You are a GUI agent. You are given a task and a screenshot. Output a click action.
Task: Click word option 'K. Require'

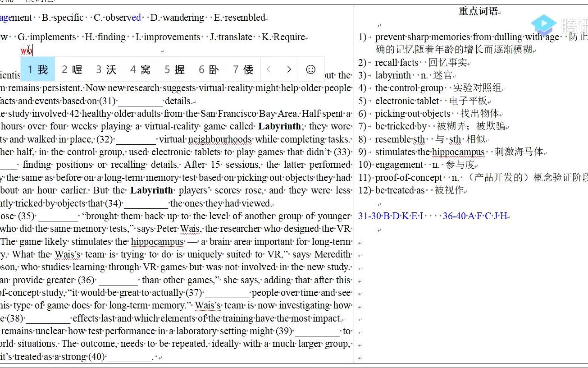pyautogui.click(x=283, y=37)
